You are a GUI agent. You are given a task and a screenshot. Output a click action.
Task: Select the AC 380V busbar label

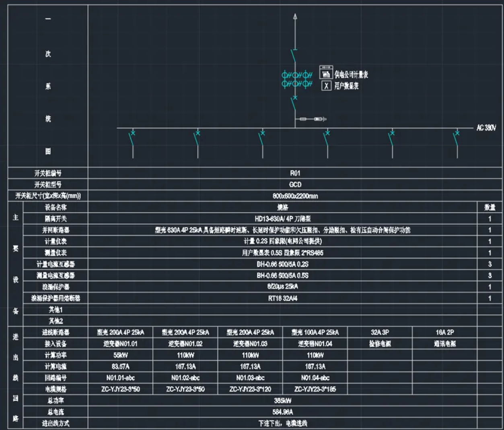coord(486,128)
